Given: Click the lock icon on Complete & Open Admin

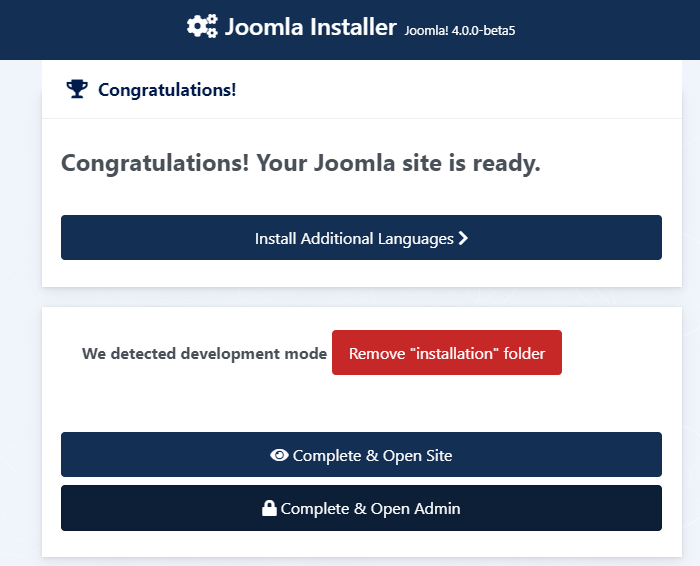Looking at the screenshot, I should pyautogui.click(x=269, y=508).
